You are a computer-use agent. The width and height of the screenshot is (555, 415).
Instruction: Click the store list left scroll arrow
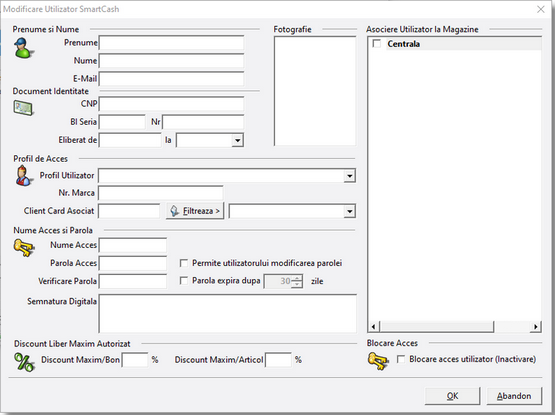coord(374,326)
